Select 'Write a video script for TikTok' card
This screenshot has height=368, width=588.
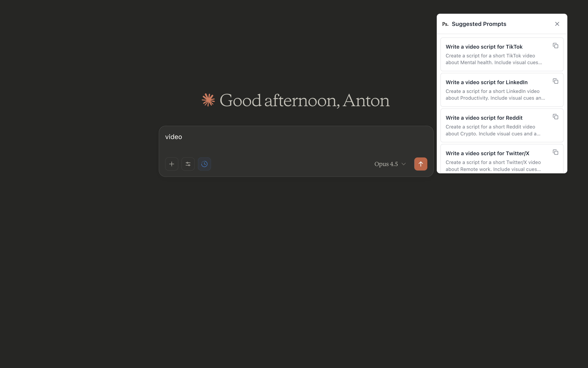point(502,54)
